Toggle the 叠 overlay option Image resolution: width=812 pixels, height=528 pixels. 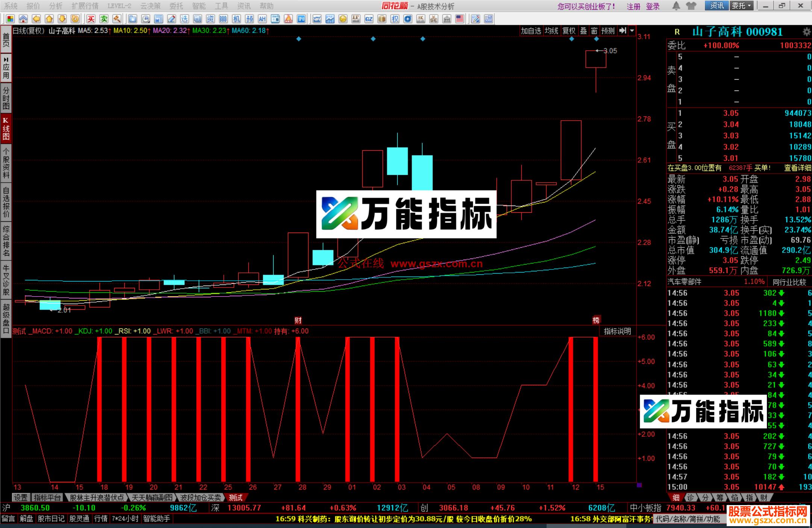click(583, 32)
